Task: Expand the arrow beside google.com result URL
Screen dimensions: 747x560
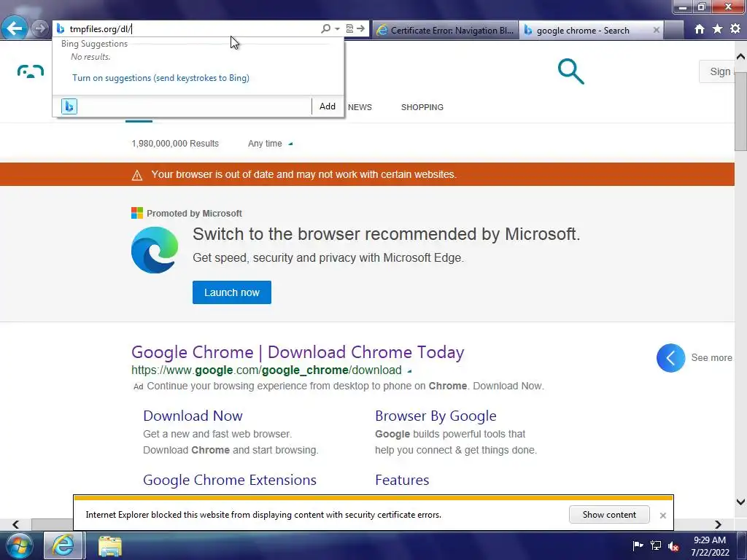Action: coord(410,370)
